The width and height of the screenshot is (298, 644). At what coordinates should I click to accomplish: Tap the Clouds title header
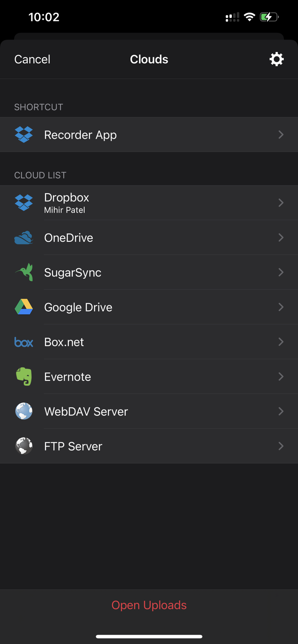[x=149, y=59]
